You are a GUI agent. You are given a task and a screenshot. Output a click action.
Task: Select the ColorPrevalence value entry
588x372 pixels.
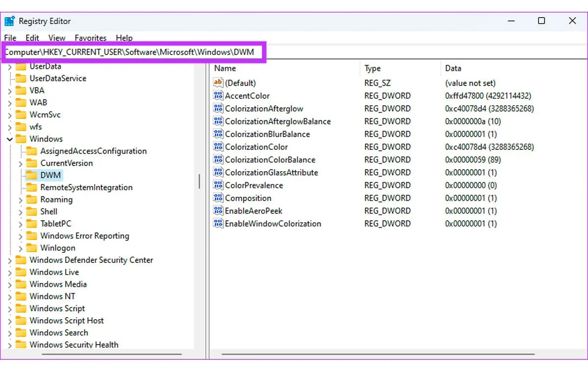[254, 186]
